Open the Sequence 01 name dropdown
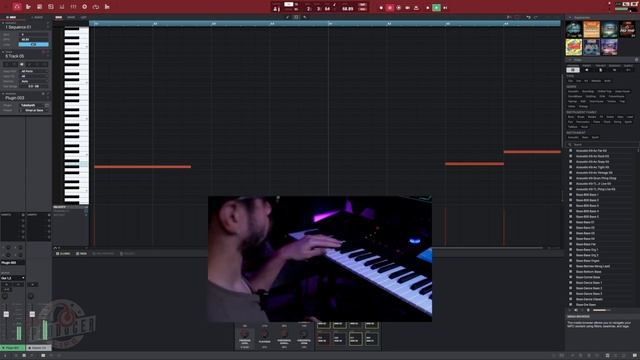This screenshot has height=360, width=640. (25, 27)
